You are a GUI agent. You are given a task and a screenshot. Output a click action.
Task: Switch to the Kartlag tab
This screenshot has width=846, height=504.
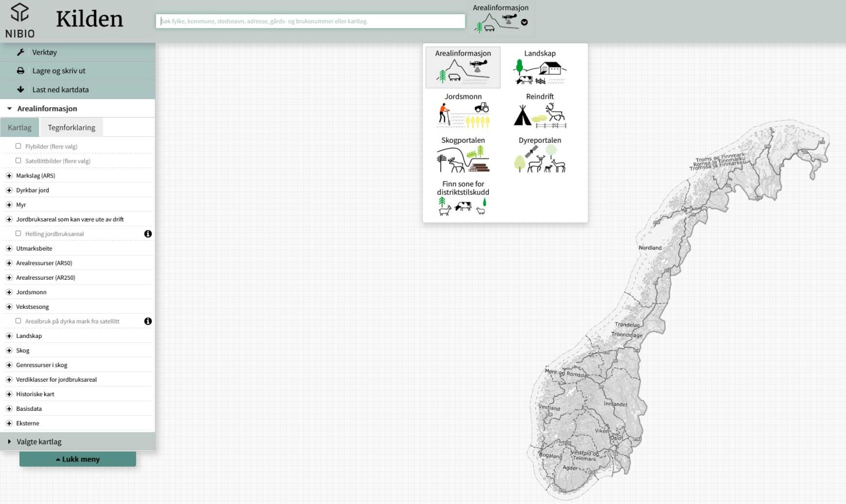tap(19, 127)
